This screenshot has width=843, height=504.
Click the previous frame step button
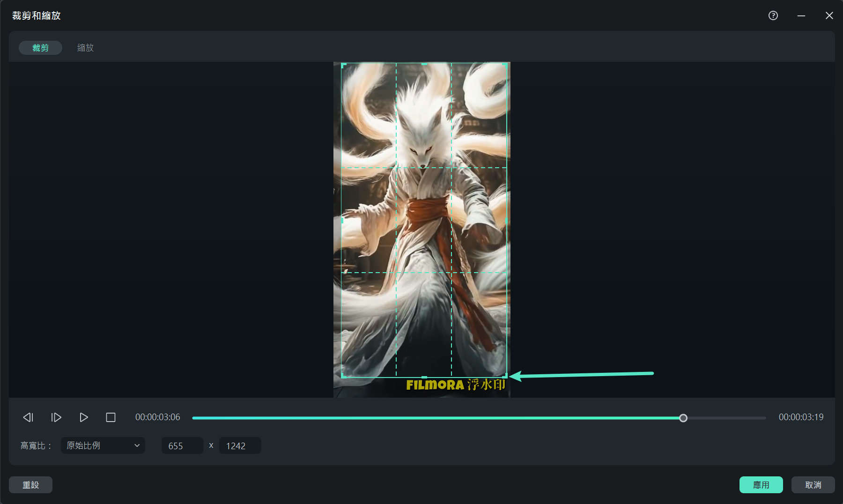[28, 417]
